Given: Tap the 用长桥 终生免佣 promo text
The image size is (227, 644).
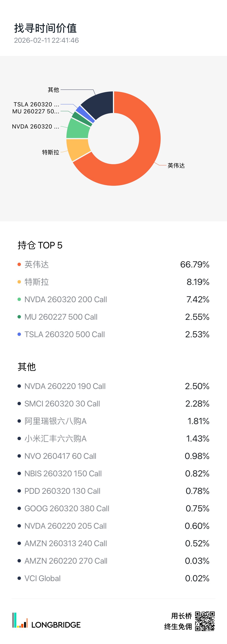Looking at the screenshot, I should pyautogui.click(x=178, y=621).
